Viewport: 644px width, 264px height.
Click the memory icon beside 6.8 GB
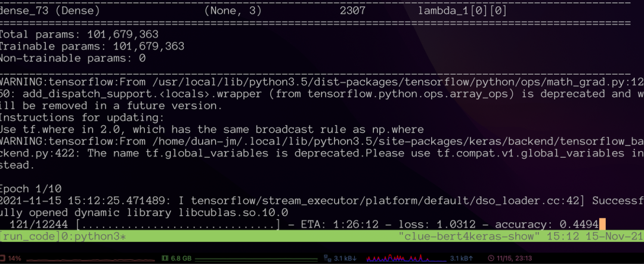coord(165,259)
